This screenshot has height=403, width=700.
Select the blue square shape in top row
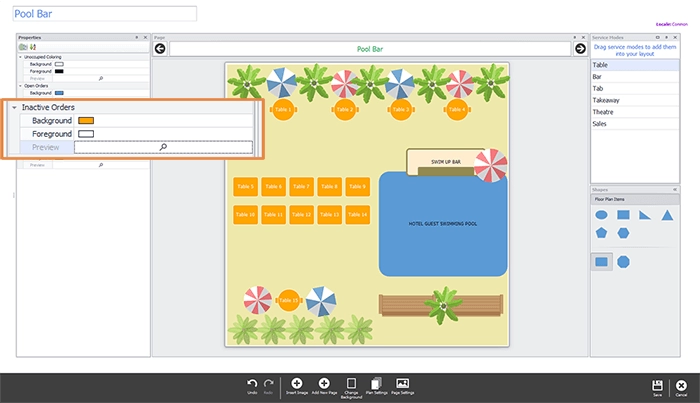click(x=623, y=215)
